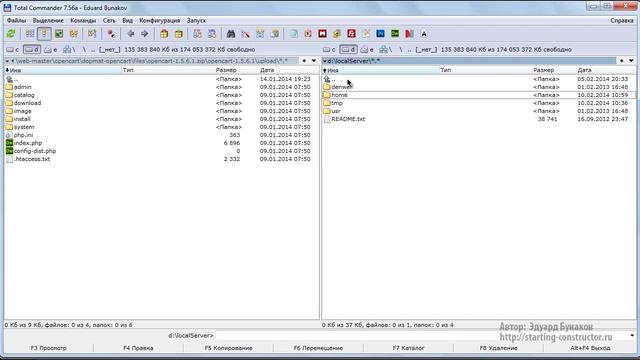Image resolution: width=640 pixels, height=360 pixels.
Task: Select drive c in right panel
Action: point(329,49)
